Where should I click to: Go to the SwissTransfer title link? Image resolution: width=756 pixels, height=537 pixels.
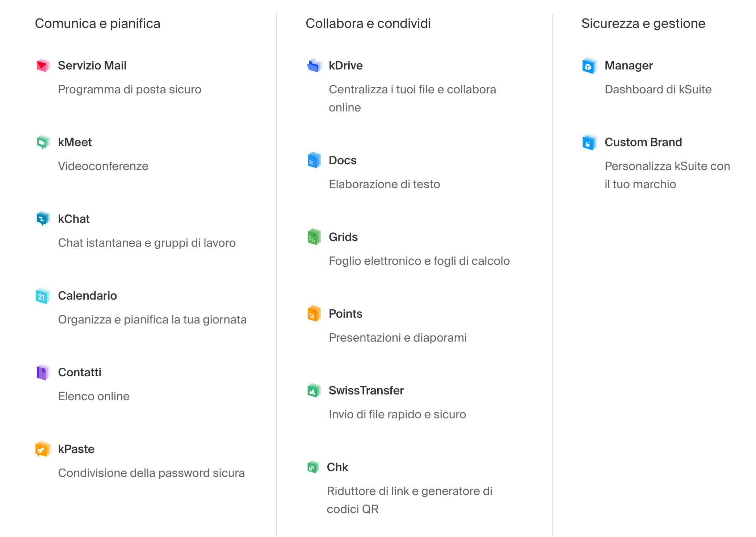tap(366, 390)
